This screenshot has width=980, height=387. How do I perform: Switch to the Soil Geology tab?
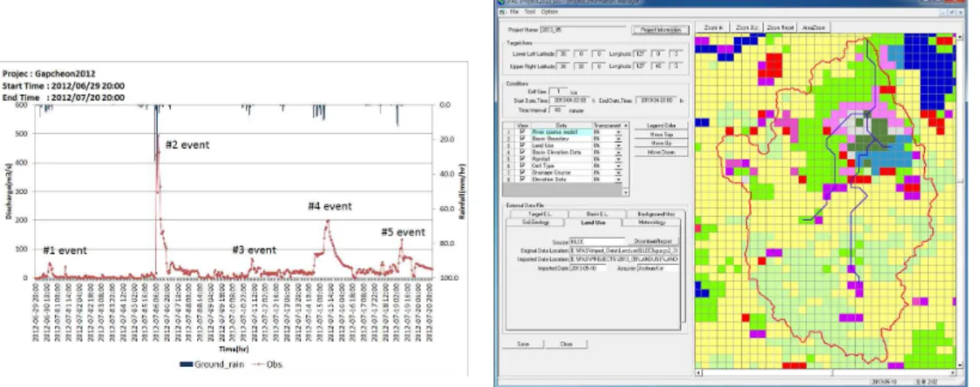pyautogui.click(x=536, y=223)
